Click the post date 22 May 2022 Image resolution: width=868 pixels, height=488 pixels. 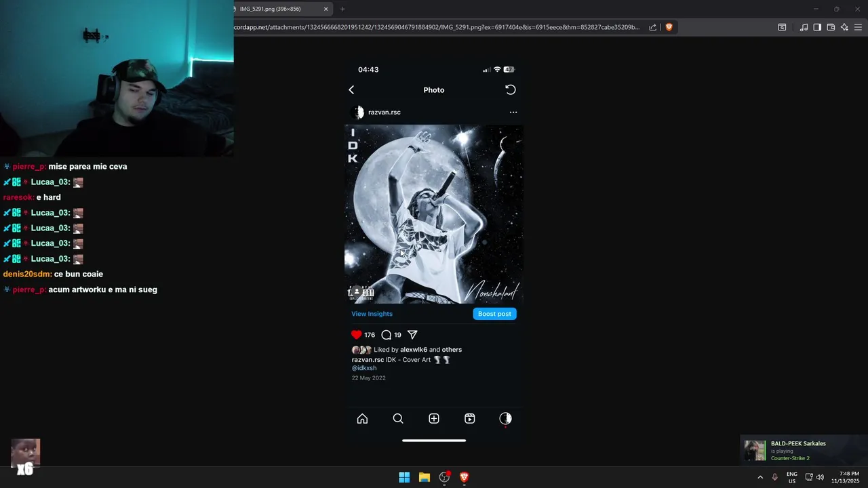[x=368, y=378]
